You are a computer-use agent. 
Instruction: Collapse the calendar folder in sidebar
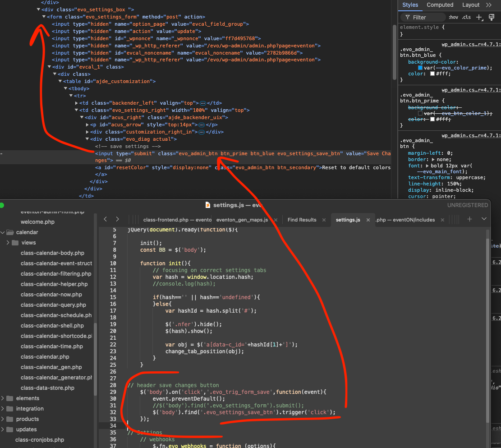3,232
